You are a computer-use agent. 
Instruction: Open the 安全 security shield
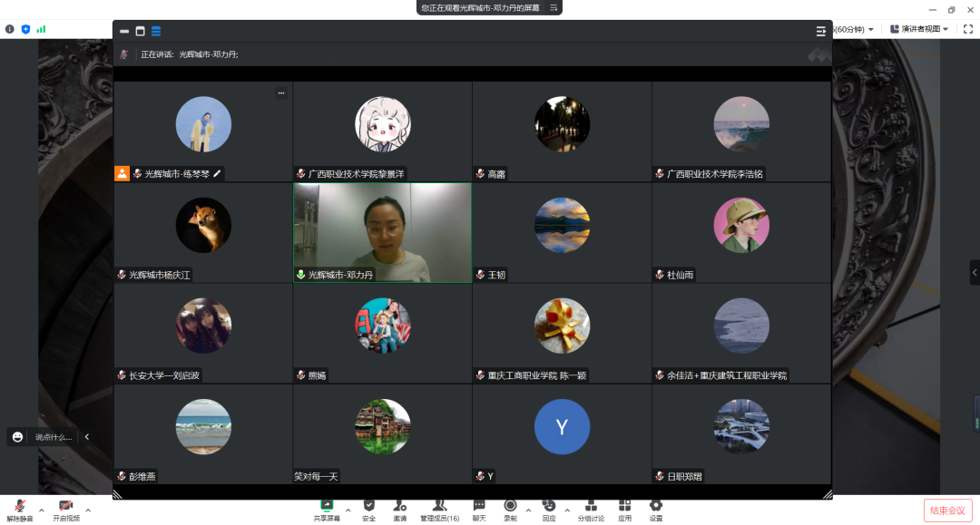[x=368, y=510]
